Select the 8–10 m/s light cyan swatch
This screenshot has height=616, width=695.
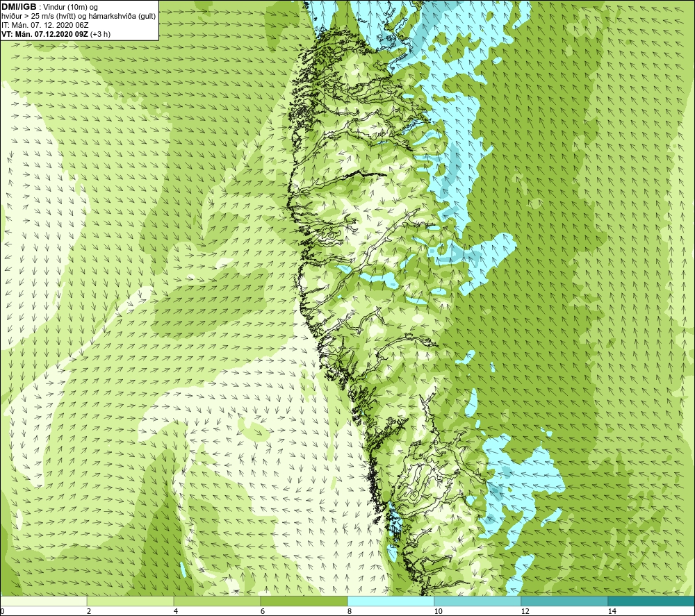click(x=391, y=601)
